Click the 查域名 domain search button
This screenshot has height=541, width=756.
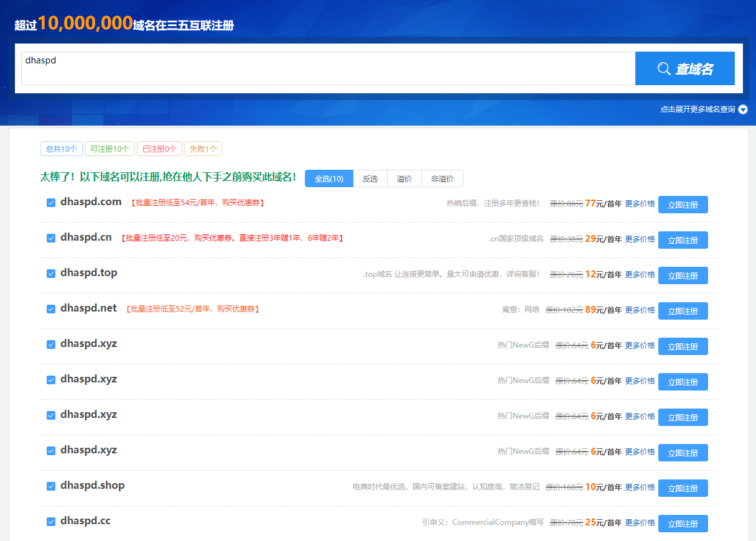(x=684, y=68)
